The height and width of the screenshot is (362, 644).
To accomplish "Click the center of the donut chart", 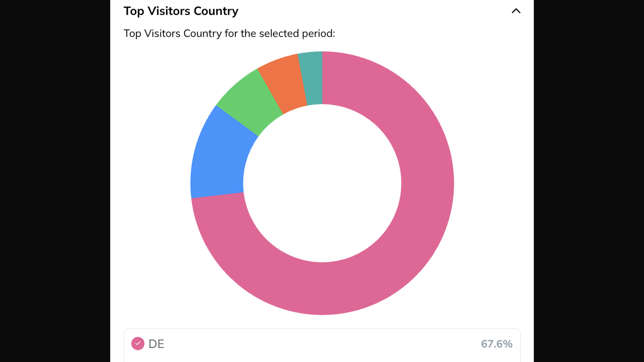I will [x=322, y=183].
